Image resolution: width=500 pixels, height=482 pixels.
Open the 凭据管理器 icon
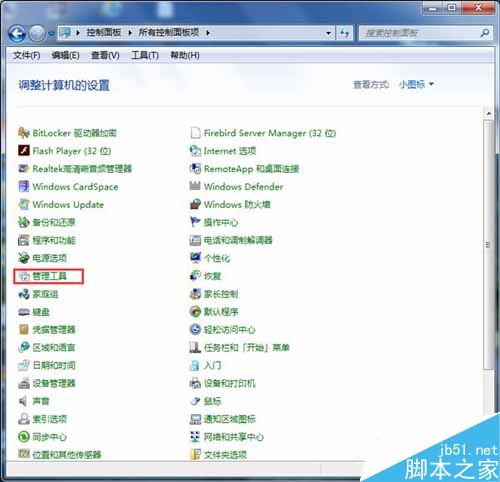(24, 330)
